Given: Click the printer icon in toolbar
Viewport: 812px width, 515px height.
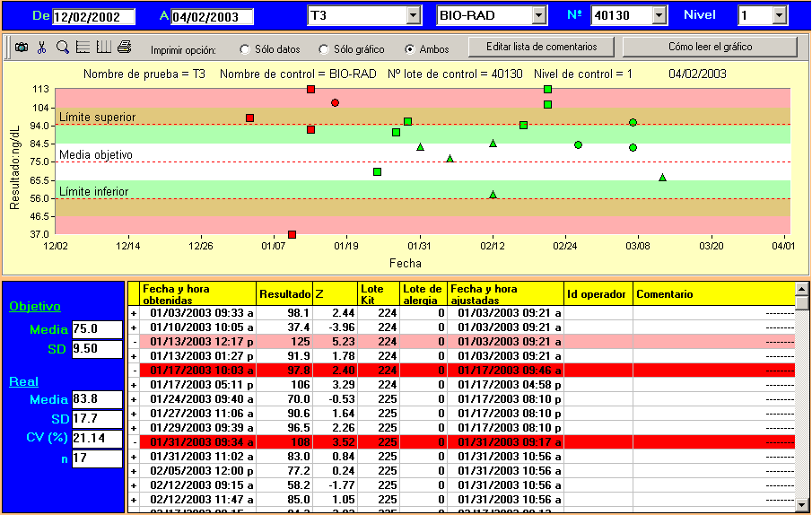Looking at the screenshot, I should tap(124, 48).
